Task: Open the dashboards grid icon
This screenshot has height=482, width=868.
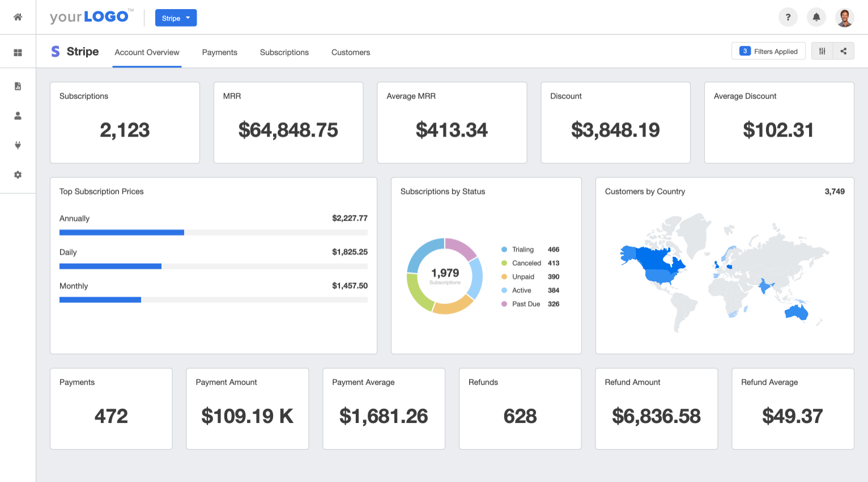Action: pos(18,52)
